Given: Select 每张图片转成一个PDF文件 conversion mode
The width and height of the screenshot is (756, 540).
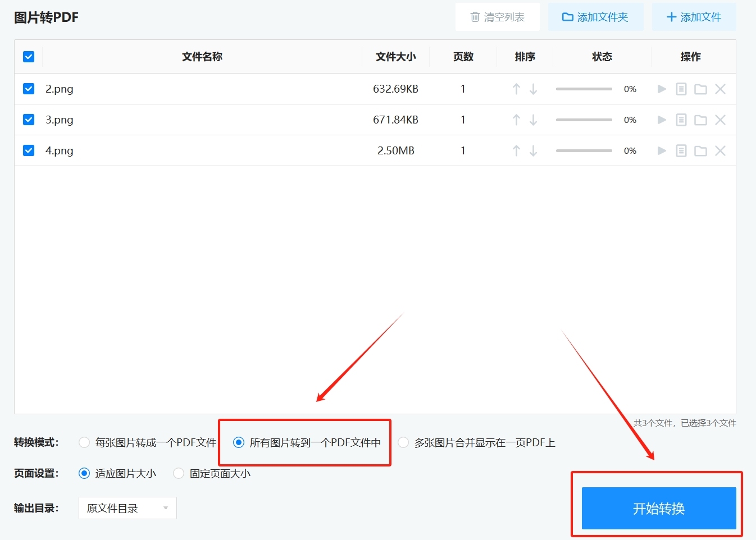Looking at the screenshot, I should [x=84, y=442].
